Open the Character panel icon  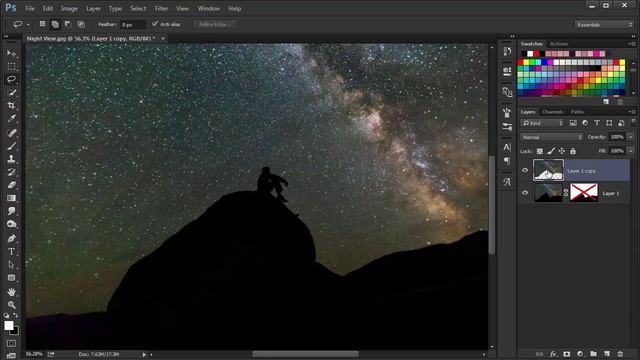[507, 147]
